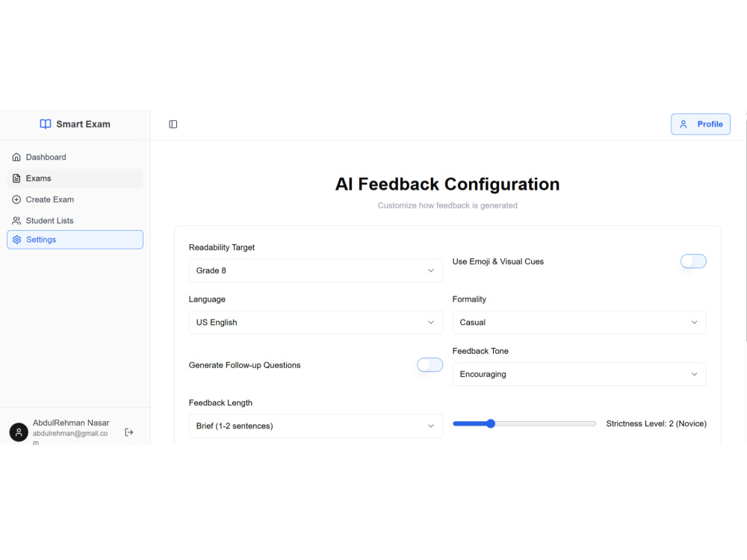Click the Exams document icon

(16, 178)
